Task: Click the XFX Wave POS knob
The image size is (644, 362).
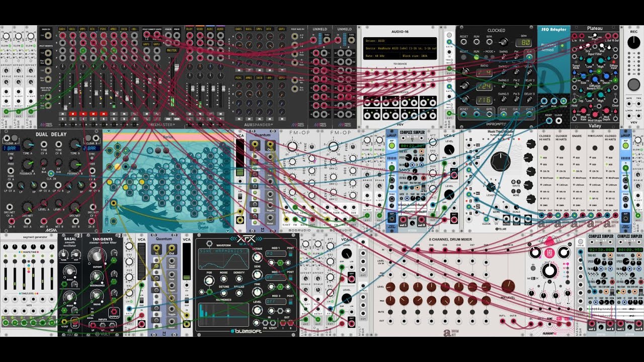Action: pos(209,281)
